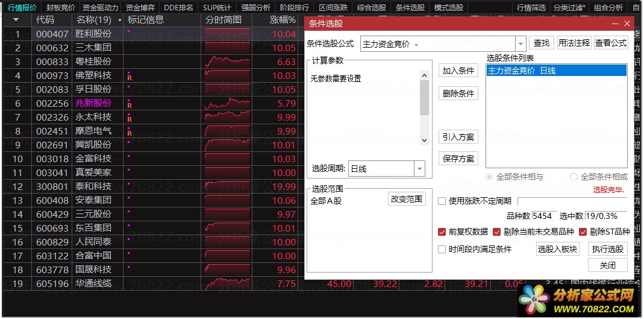
Task: Open 行情筛选 on the right toolbar
Action: click(531, 7)
